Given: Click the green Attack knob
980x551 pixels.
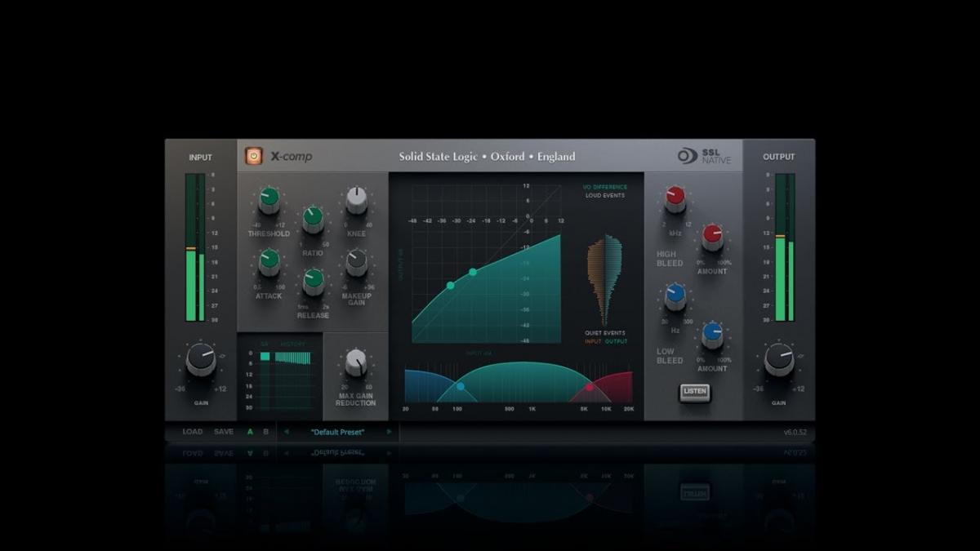Looking at the screenshot, I should (x=269, y=262).
